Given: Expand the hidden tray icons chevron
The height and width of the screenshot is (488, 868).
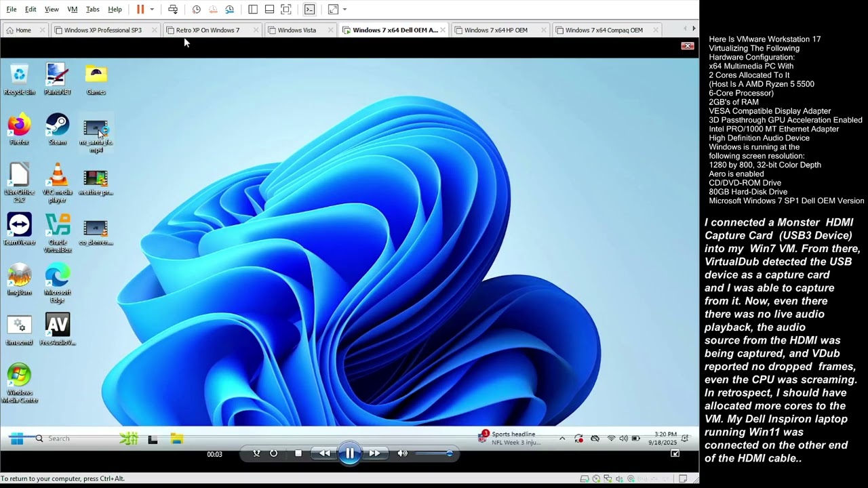Looking at the screenshot, I should click(x=562, y=439).
